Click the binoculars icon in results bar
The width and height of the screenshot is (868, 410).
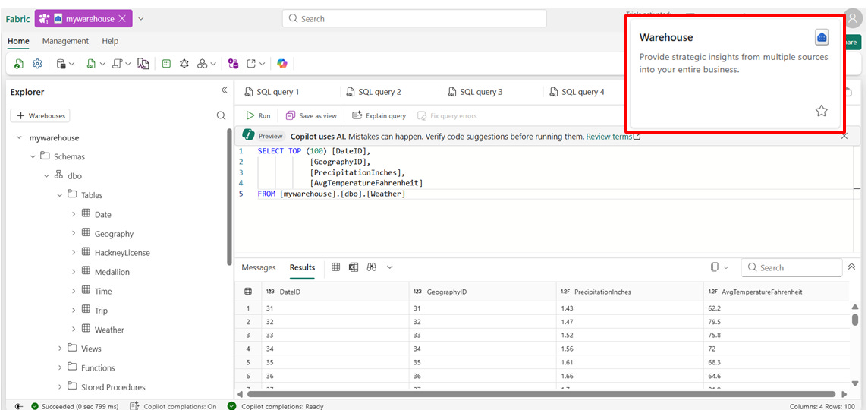point(372,267)
